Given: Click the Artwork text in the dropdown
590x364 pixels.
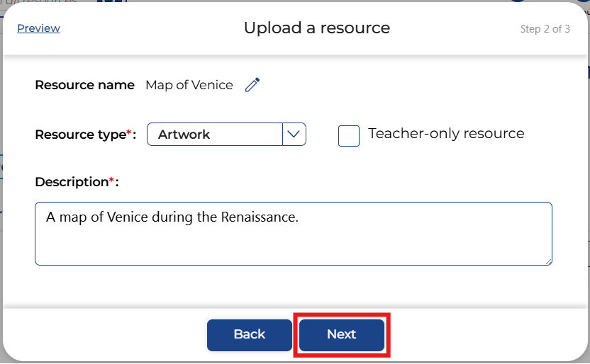Looking at the screenshot, I should click(x=184, y=135).
